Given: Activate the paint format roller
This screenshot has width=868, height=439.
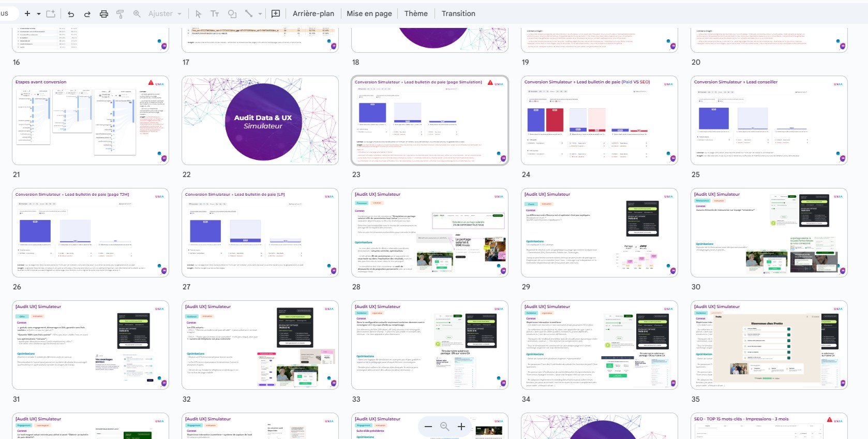Looking at the screenshot, I should (120, 14).
